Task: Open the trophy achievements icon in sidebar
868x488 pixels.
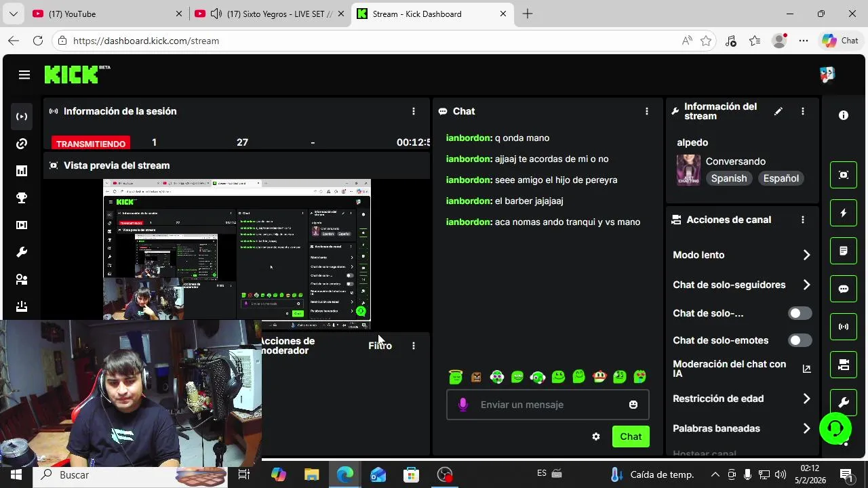Action: click(x=22, y=198)
